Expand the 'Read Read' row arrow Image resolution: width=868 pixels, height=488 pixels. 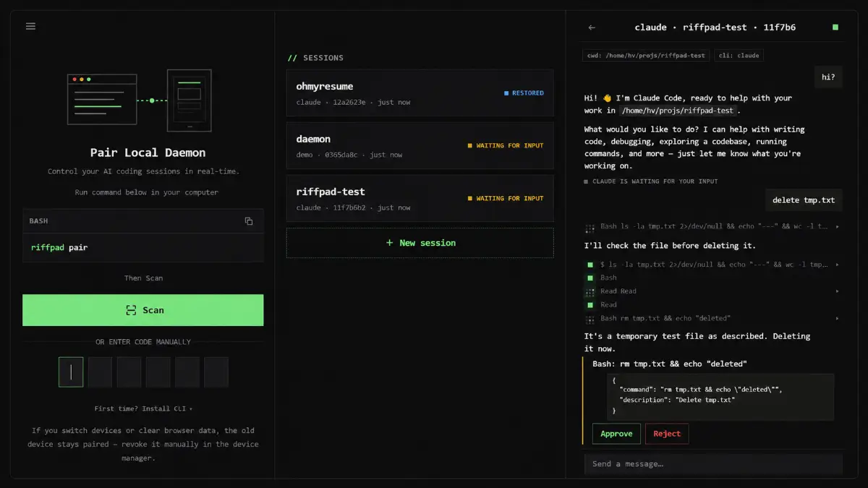tap(838, 291)
